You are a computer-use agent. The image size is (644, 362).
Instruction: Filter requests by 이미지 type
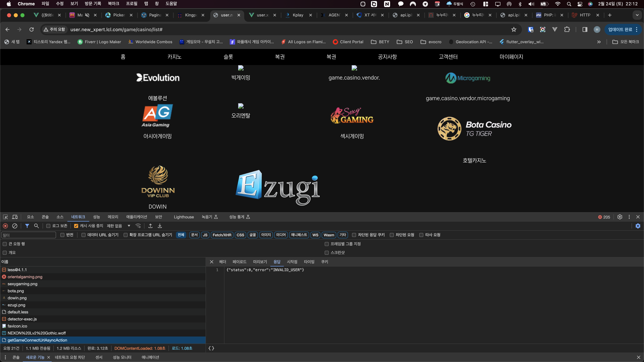click(x=266, y=235)
